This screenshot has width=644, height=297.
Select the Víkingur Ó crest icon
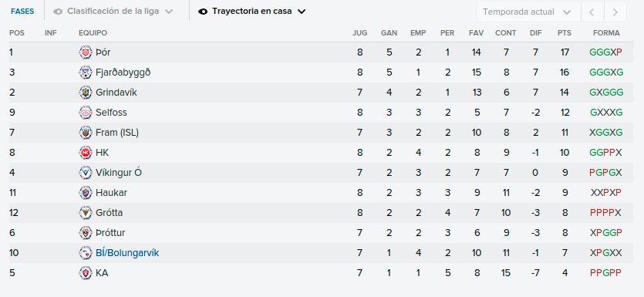tap(86, 173)
